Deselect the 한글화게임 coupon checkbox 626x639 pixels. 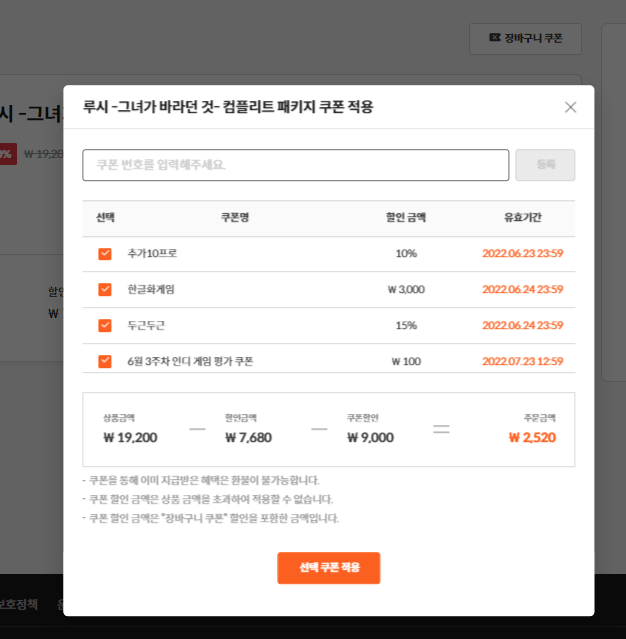pos(105,290)
